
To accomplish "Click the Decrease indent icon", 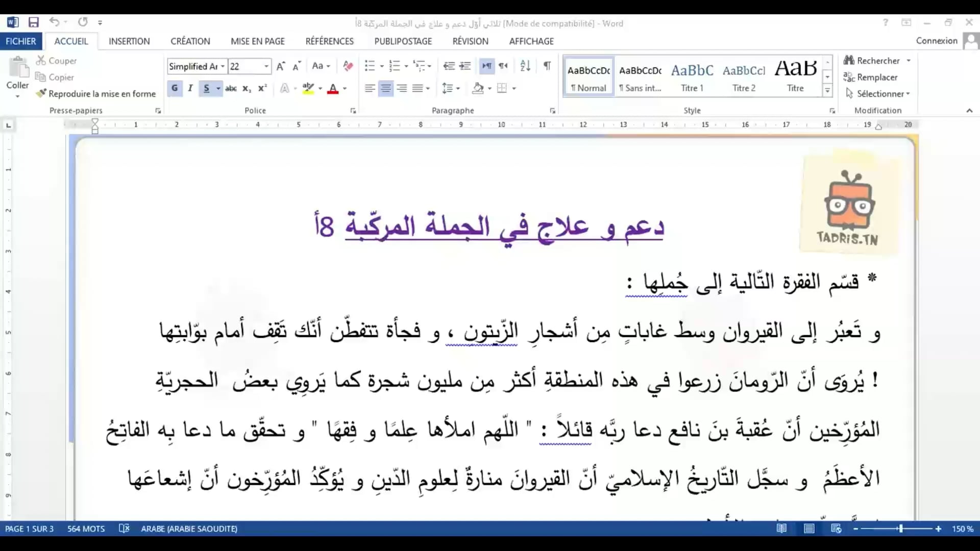I will click(x=449, y=66).
